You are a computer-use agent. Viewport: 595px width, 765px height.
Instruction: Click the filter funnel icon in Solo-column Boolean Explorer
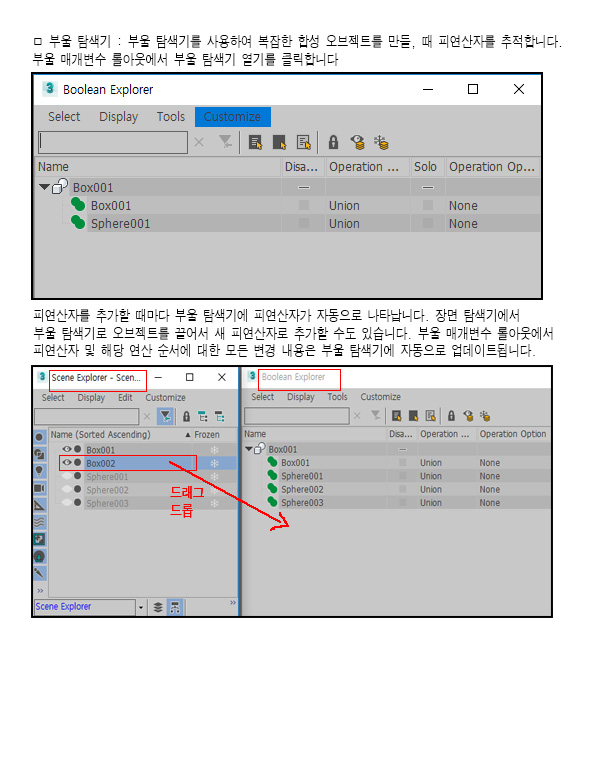tap(225, 142)
